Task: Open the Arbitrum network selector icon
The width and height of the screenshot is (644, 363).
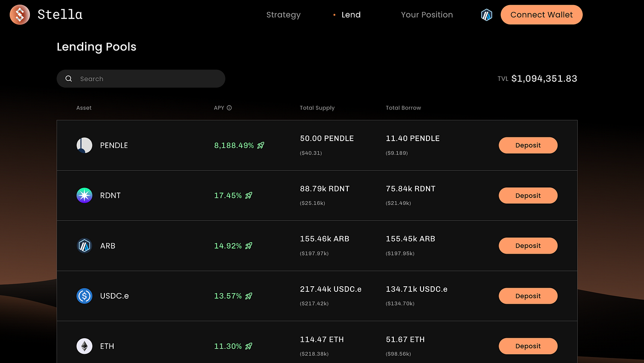Action: (487, 15)
